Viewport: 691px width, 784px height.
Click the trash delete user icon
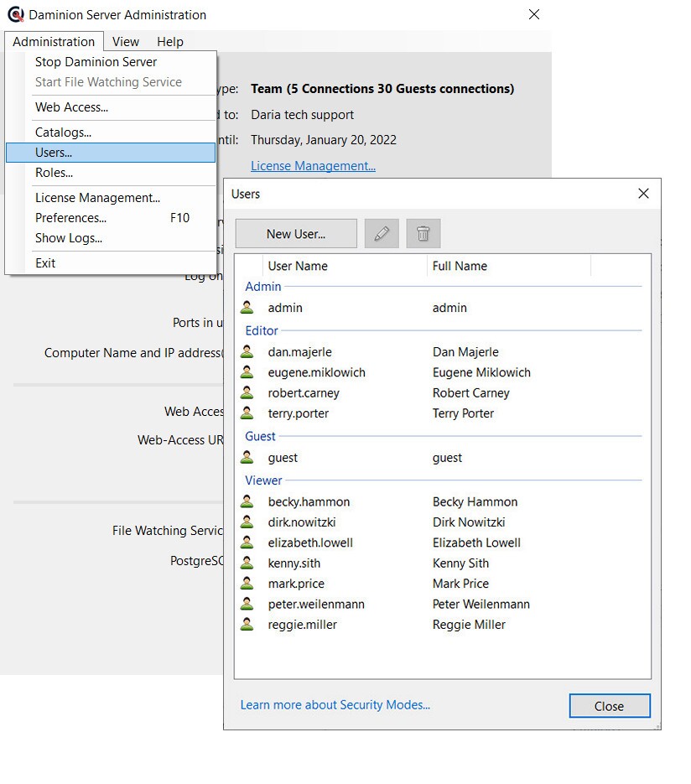(423, 234)
